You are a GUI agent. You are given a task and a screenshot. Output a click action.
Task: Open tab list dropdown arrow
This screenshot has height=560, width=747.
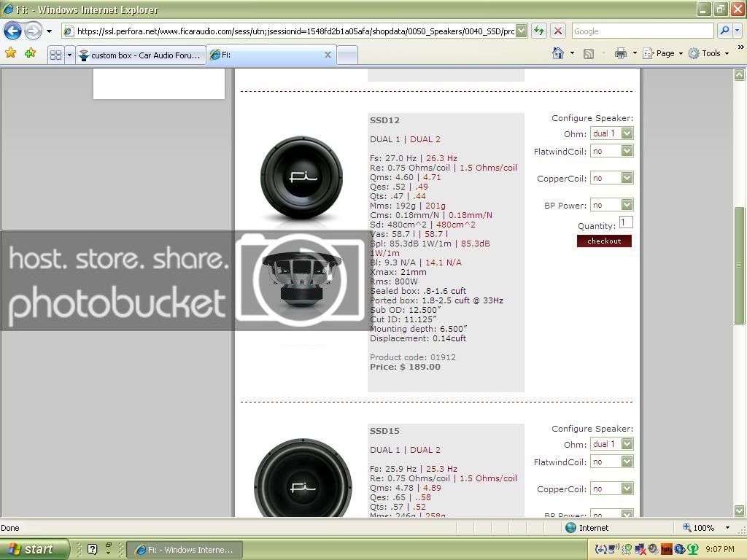[x=69, y=55]
